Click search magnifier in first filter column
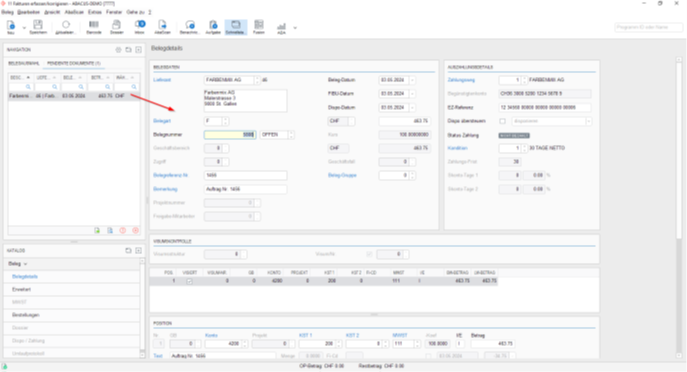Image resolution: width=687 pixels, height=372 pixels. pos(28,87)
